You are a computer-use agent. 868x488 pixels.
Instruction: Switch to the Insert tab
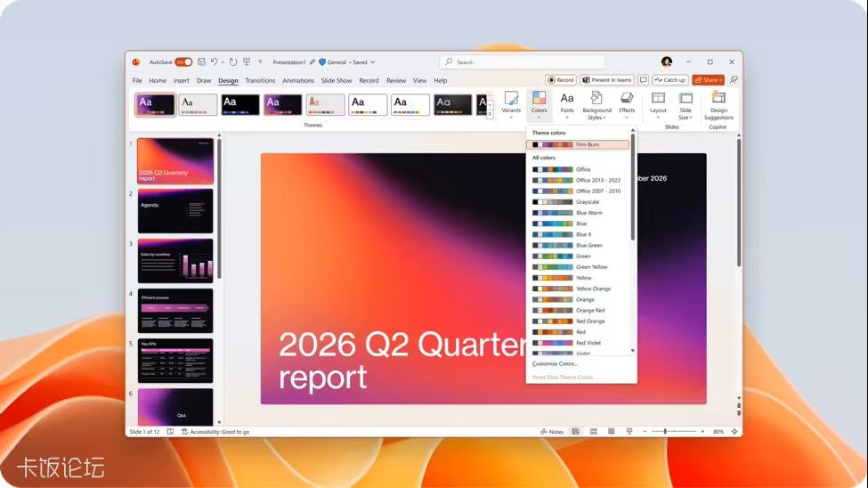(182, 81)
